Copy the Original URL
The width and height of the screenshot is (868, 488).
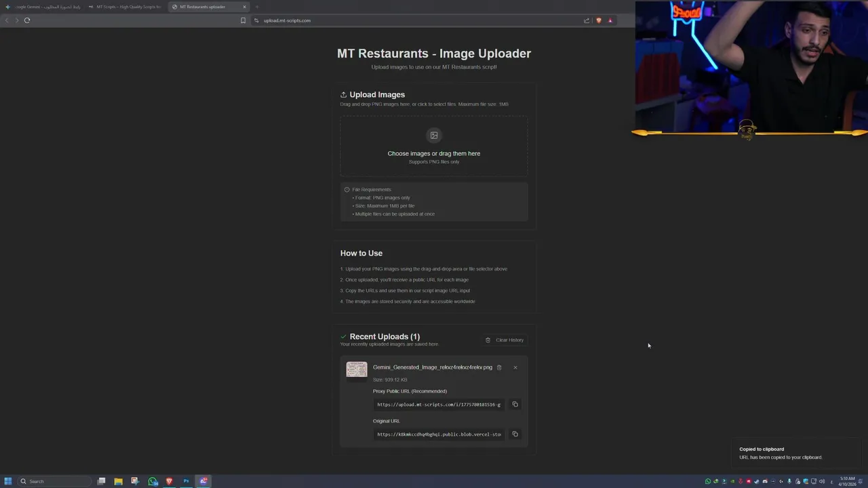(x=515, y=434)
